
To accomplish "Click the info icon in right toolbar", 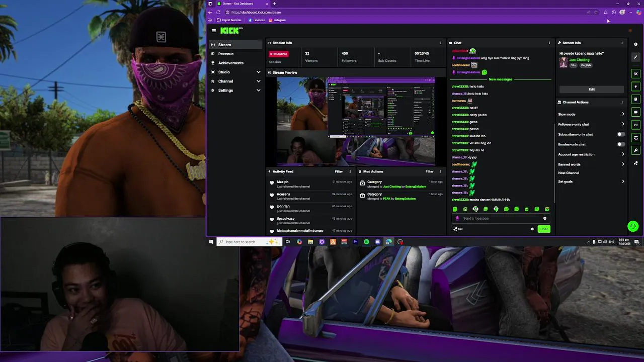I will [636, 44].
